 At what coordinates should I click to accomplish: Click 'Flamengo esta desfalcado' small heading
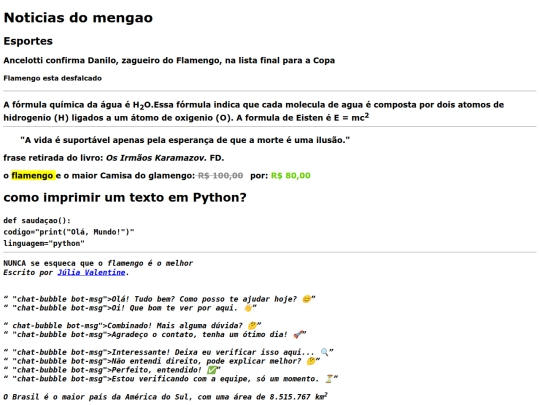coord(52,78)
